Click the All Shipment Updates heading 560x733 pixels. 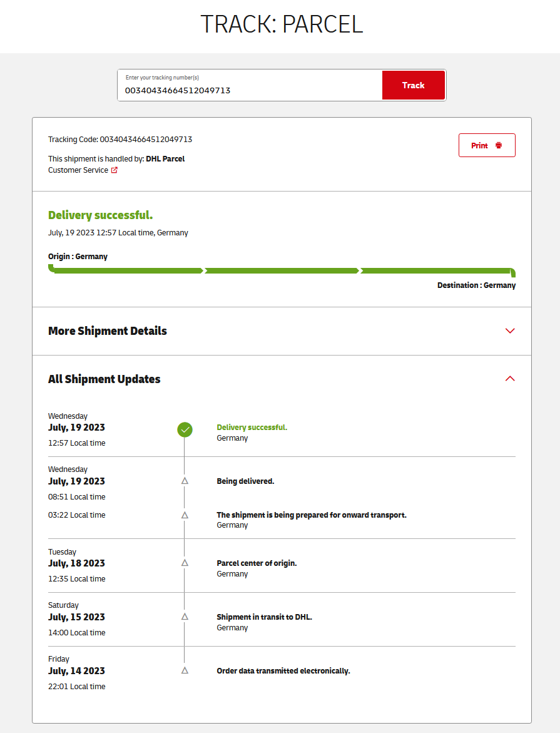(x=104, y=379)
